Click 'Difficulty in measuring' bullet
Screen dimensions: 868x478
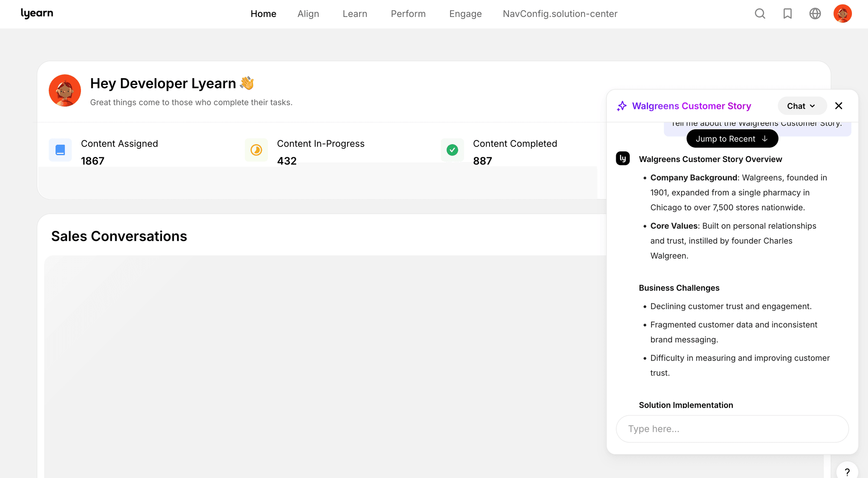click(740, 365)
